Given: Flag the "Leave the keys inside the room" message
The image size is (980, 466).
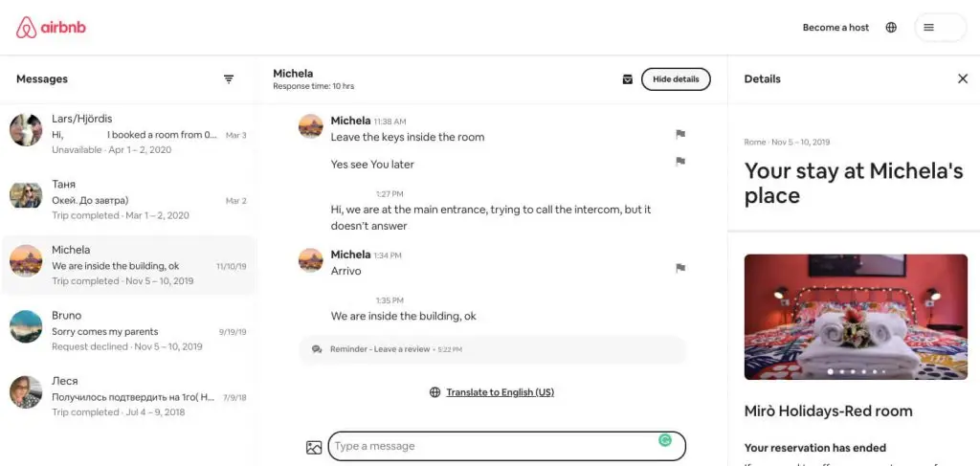Looking at the screenshot, I should click(x=680, y=134).
